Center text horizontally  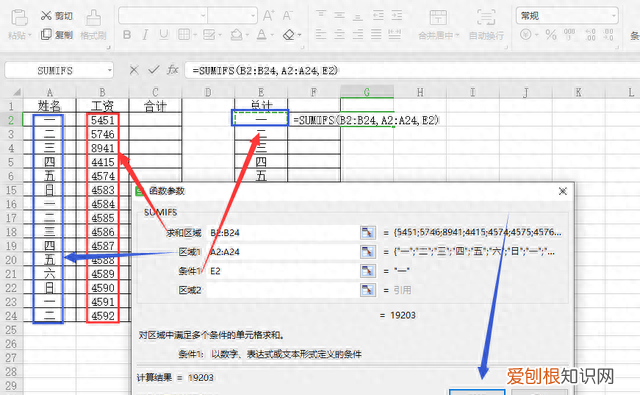pyautogui.click(x=340, y=35)
